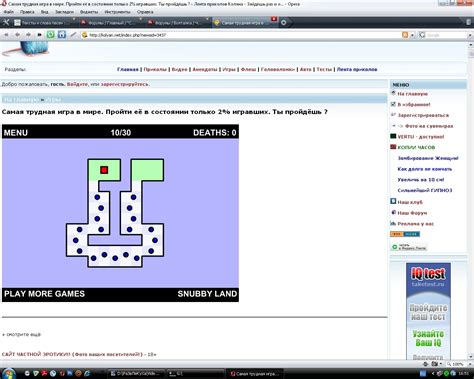Switch to the 'Форумы / Болталка' tab
This screenshot has width=474, height=379.
[177, 23]
